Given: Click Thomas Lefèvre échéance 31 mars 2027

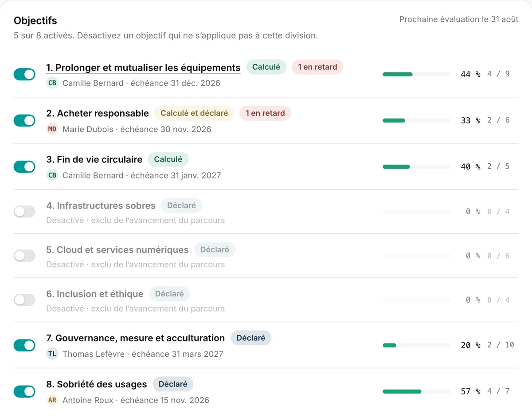Looking at the screenshot, I should [143, 354].
